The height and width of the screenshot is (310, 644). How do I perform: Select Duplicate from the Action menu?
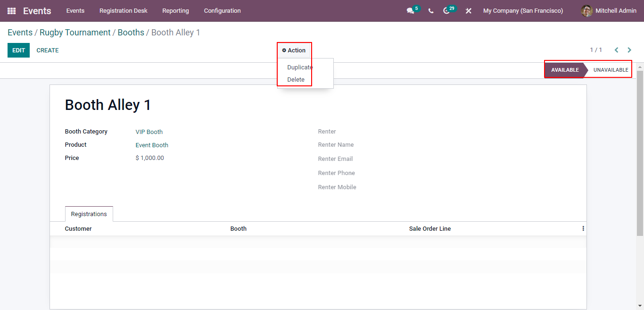tap(299, 67)
